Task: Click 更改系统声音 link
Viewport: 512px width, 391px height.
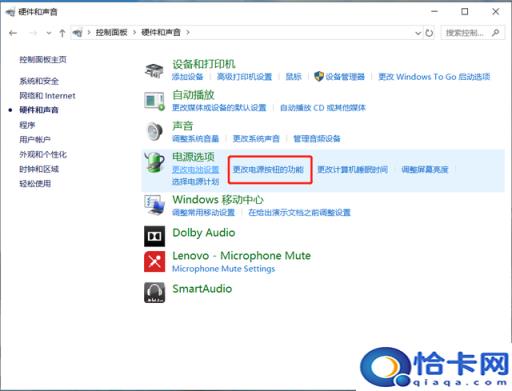Action: [x=256, y=138]
